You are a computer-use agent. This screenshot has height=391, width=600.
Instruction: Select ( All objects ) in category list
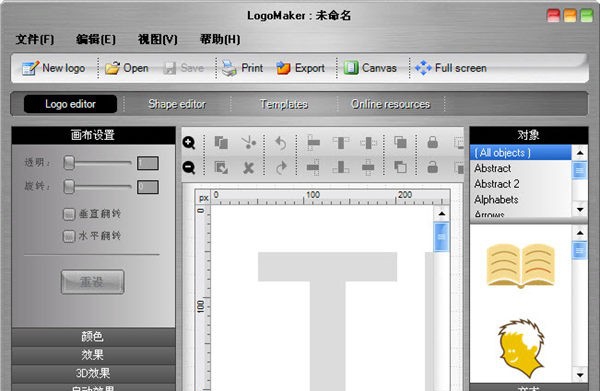pyautogui.click(x=520, y=153)
